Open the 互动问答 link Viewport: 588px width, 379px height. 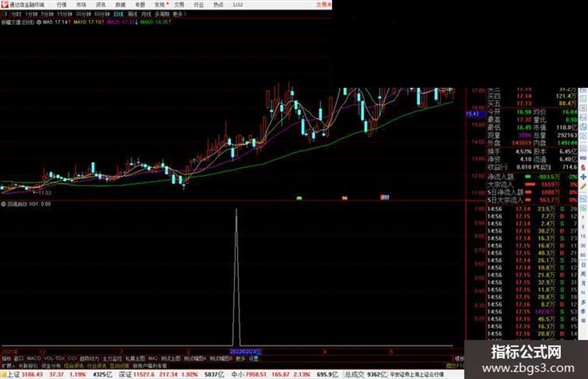tap(119, 365)
